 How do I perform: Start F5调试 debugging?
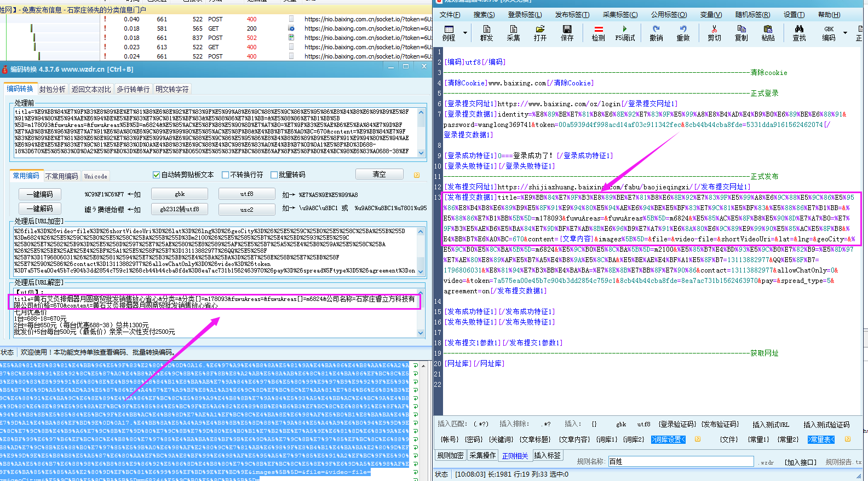click(x=625, y=33)
